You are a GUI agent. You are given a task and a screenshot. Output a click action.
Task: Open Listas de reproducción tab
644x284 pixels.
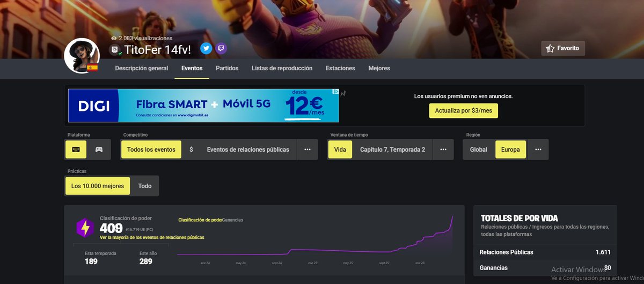click(282, 69)
